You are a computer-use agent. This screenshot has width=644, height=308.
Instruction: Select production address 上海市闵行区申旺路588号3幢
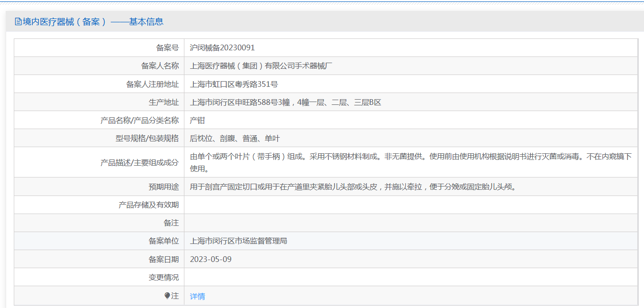(x=240, y=102)
